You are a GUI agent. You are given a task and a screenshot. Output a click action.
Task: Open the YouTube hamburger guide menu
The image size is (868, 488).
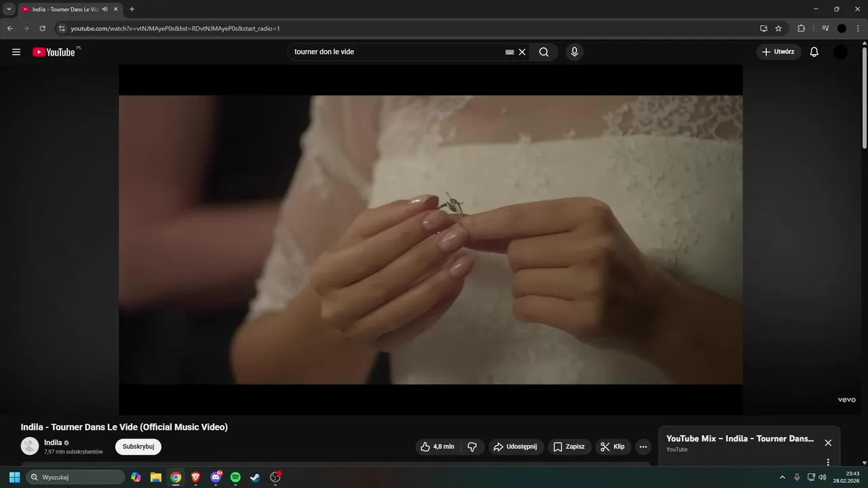click(x=16, y=52)
